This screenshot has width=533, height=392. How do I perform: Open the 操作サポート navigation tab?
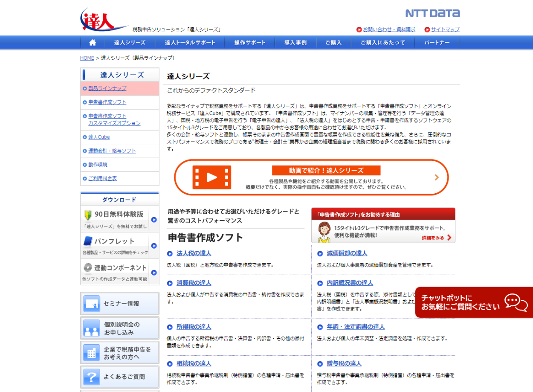pyautogui.click(x=250, y=43)
